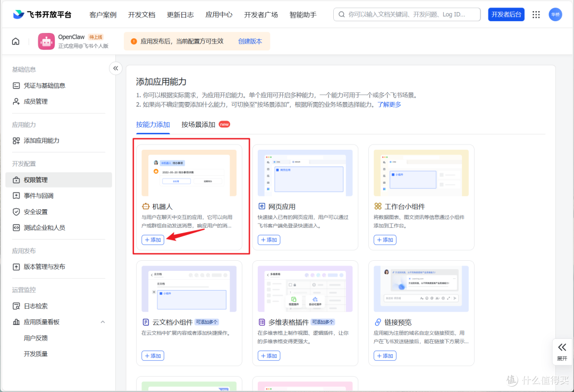
Task: Open 智能助手 in top navigation
Action: [303, 15]
